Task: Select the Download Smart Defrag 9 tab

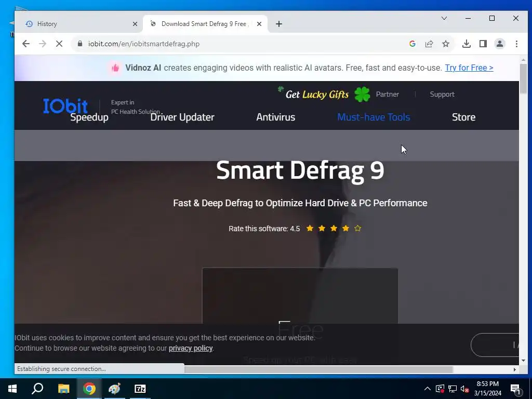Action: 204,24
